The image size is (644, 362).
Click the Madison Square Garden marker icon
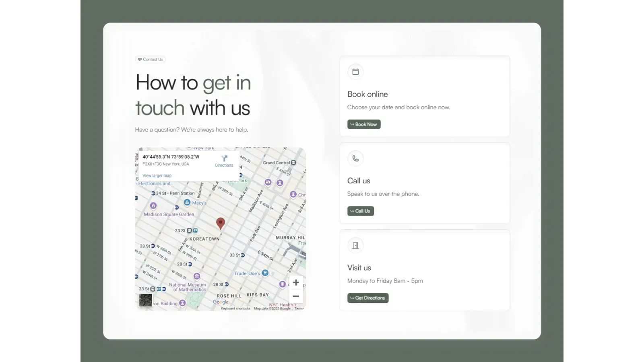click(153, 206)
